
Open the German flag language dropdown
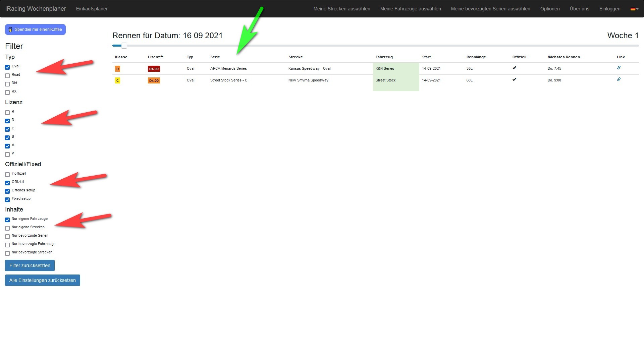coord(634,9)
